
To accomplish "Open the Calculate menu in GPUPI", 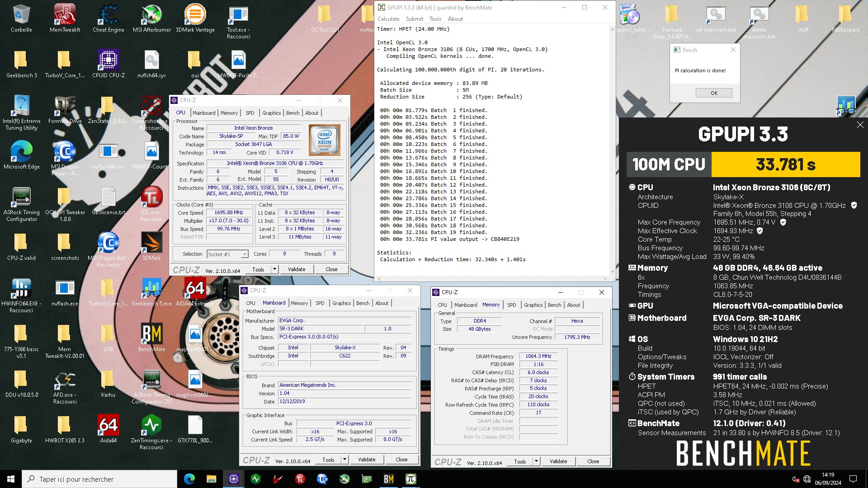I will point(388,19).
